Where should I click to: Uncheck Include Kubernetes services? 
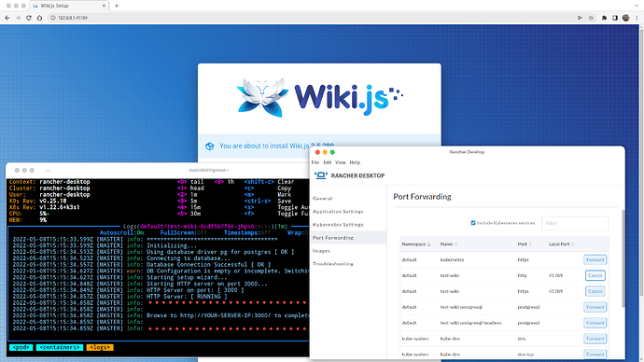point(473,223)
